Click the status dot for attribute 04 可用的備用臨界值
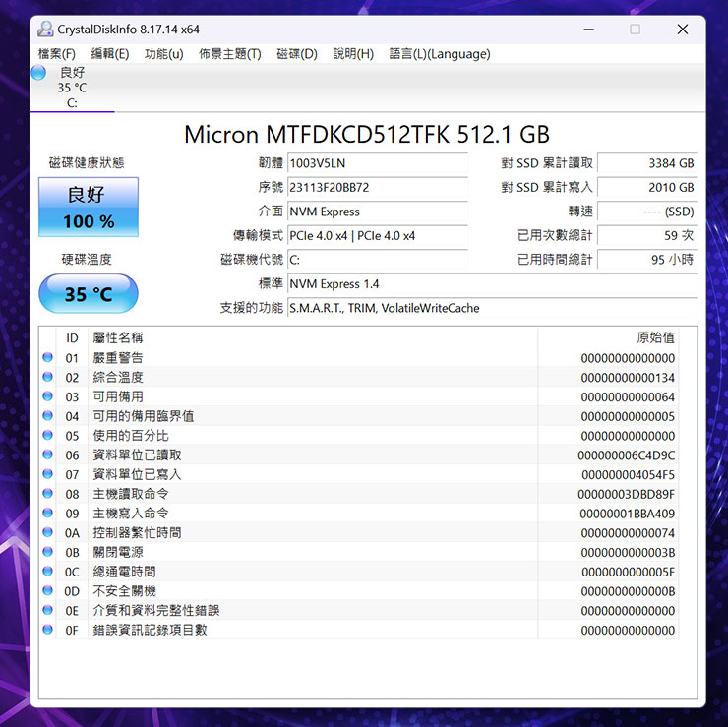This screenshot has width=728, height=727. tap(47, 416)
